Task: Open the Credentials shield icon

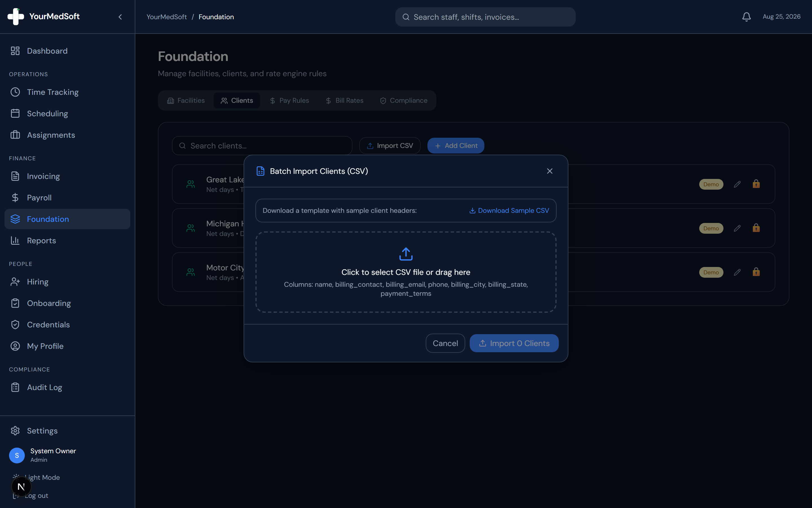Action: (x=15, y=325)
